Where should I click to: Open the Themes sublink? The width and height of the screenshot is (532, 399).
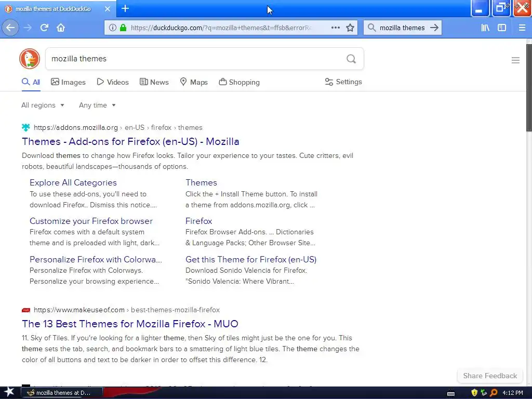tap(201, 182)
